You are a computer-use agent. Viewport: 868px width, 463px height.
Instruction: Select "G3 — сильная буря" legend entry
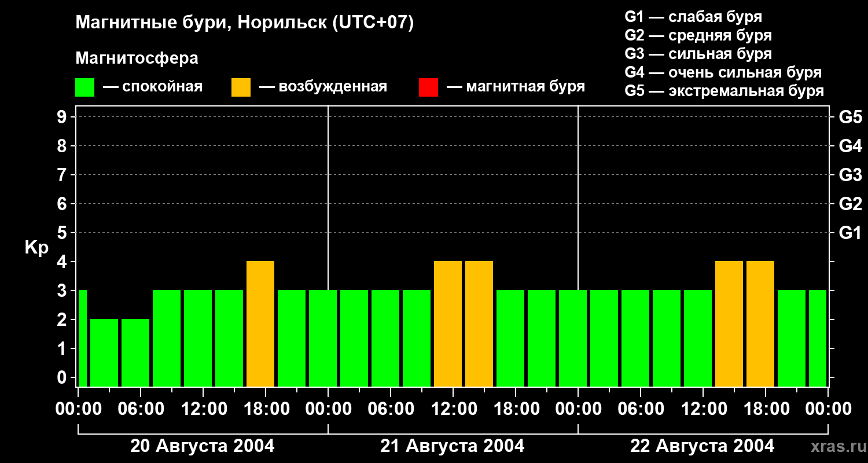(x=698, y=54)
